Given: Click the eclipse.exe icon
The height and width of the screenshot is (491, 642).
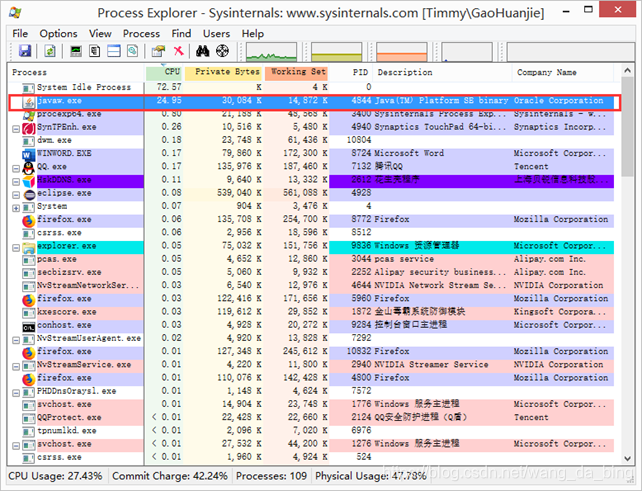Looking at the screenshot, I should [x=29, y=195].
